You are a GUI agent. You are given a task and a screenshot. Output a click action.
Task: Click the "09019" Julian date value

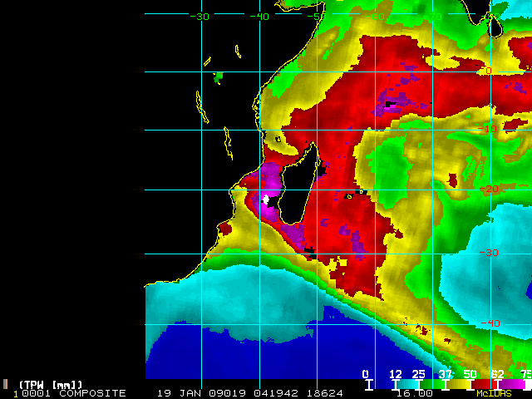coord(227,393)
